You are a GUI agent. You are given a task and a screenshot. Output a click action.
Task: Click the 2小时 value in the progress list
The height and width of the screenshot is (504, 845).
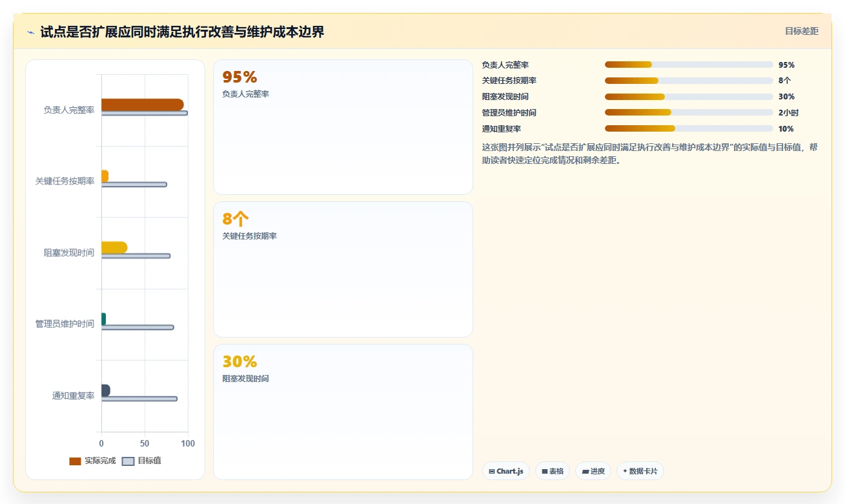(789, 112)
